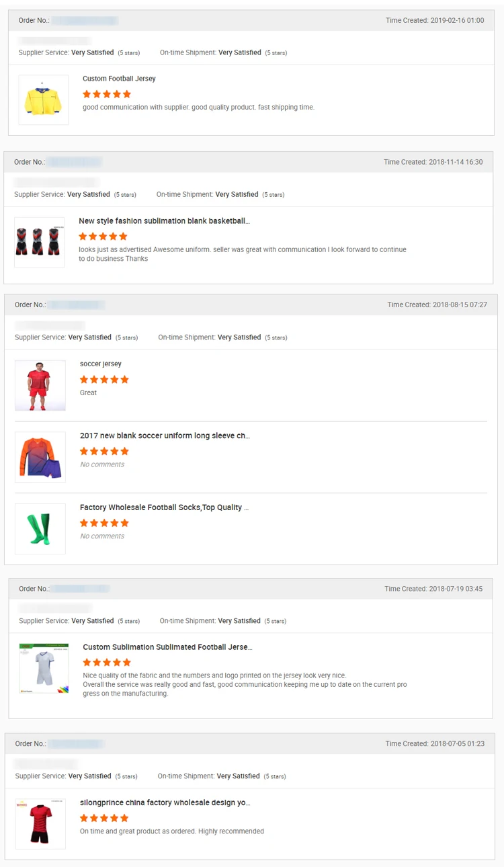Click the order number dated 2019-02-16
504x867 pixels.
(85, 21)
